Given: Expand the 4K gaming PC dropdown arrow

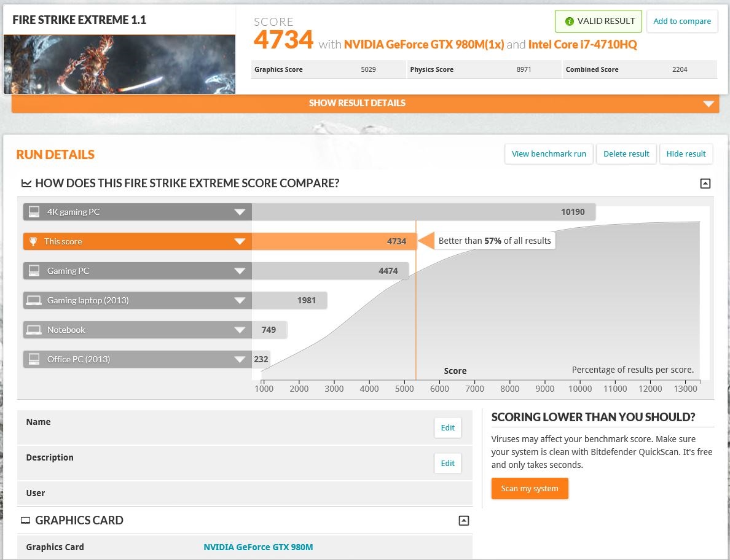Looking at the screenshot, I should pyautogui.click(x=240, y=212).
